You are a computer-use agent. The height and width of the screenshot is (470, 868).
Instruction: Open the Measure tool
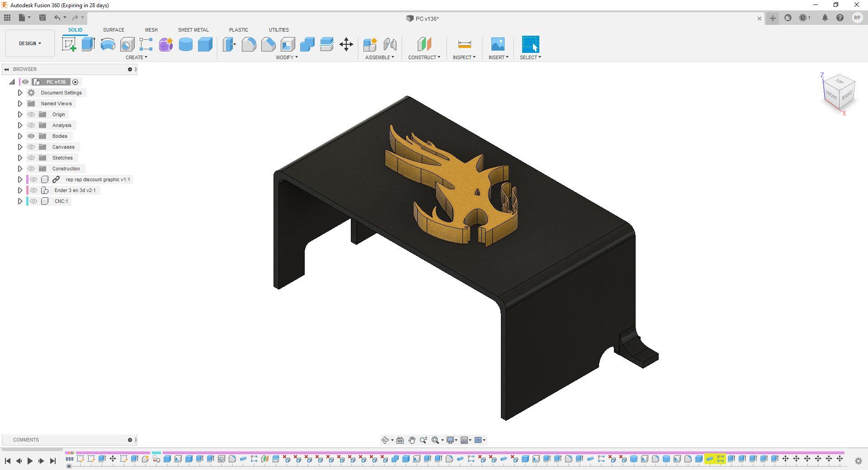click(x=464, y=44)
